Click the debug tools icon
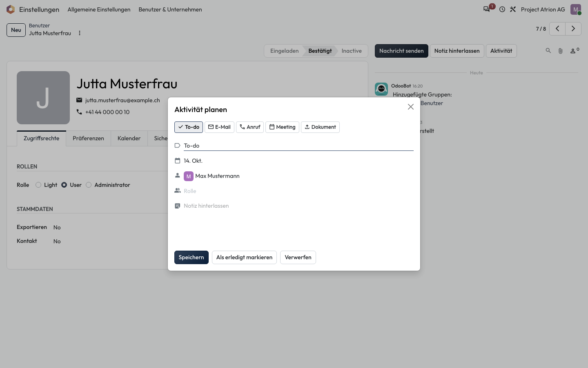 pyautogui.click(x=513, y=9)
